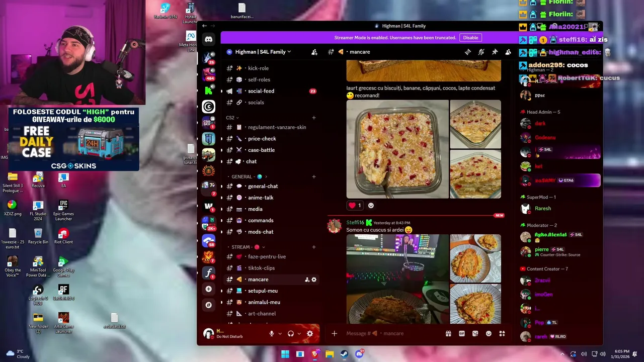Open Do Not Disturb status user panel

[229, 333]
